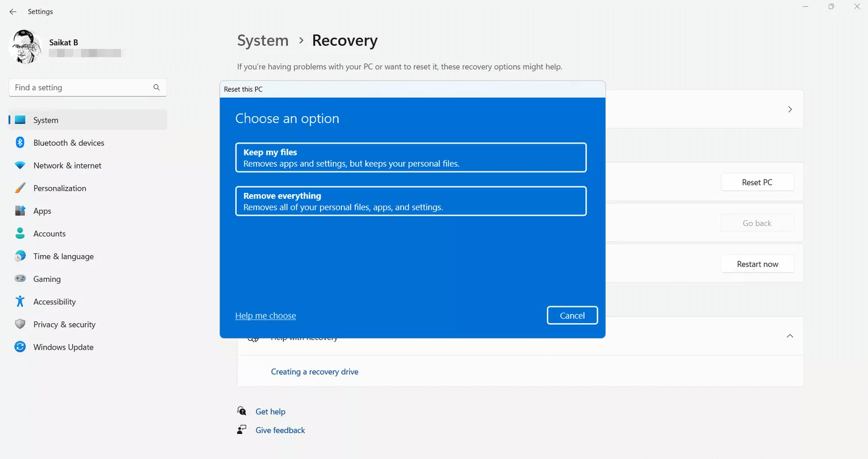Select the Bluetooth & devices icon
868x459 pixels.
click(x=19, y=142)
